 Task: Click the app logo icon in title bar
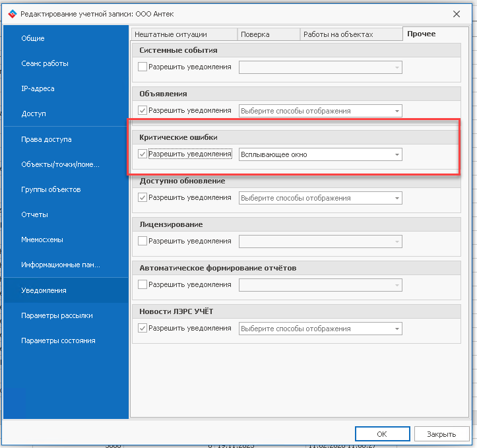pos(12,14)
